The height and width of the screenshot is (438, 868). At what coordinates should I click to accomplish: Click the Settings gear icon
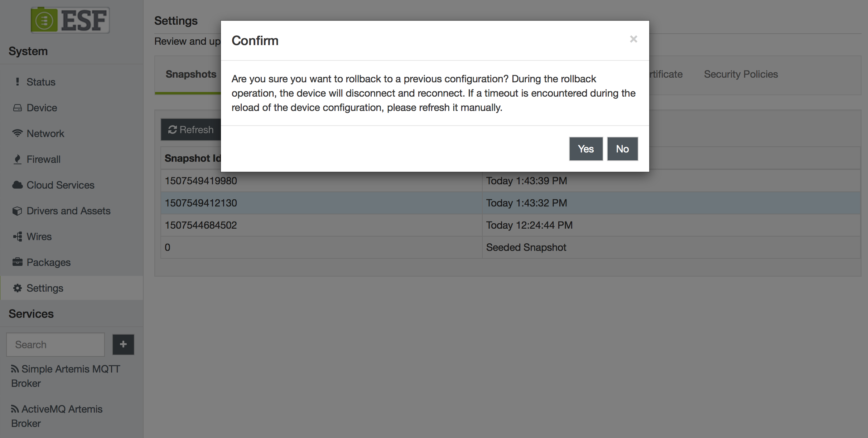click(x=17, y=288)
